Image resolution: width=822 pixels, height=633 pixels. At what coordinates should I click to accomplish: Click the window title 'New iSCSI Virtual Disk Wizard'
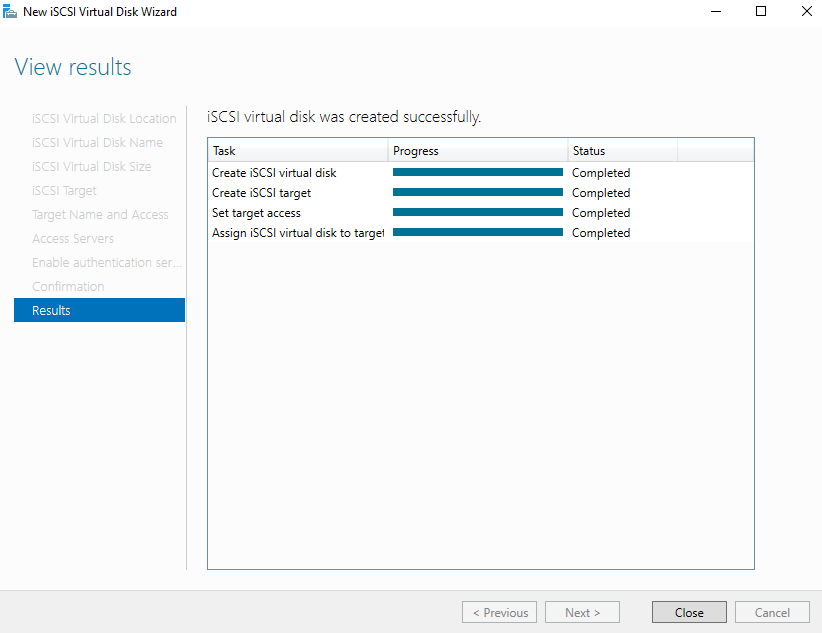click(100, 12)
